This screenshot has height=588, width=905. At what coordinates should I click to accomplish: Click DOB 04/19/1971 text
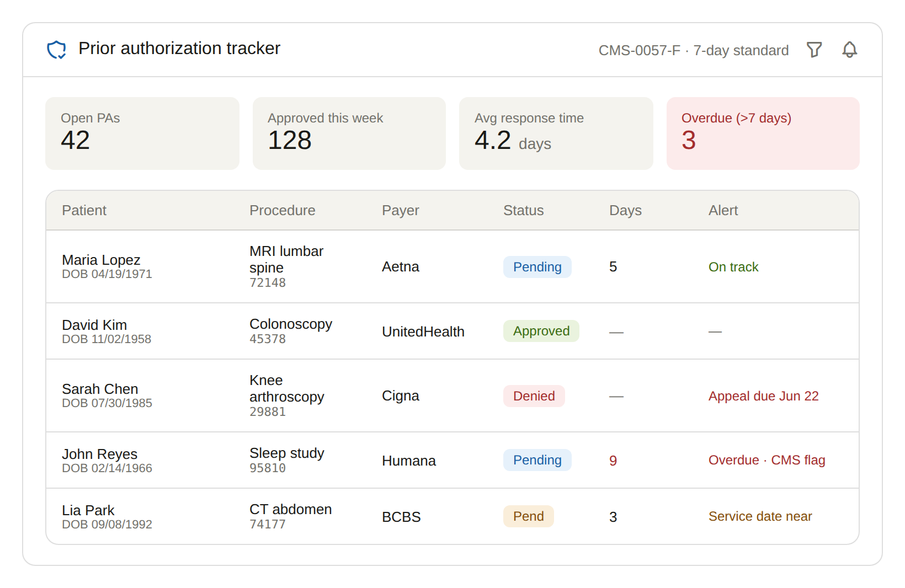tap(107, 274)
